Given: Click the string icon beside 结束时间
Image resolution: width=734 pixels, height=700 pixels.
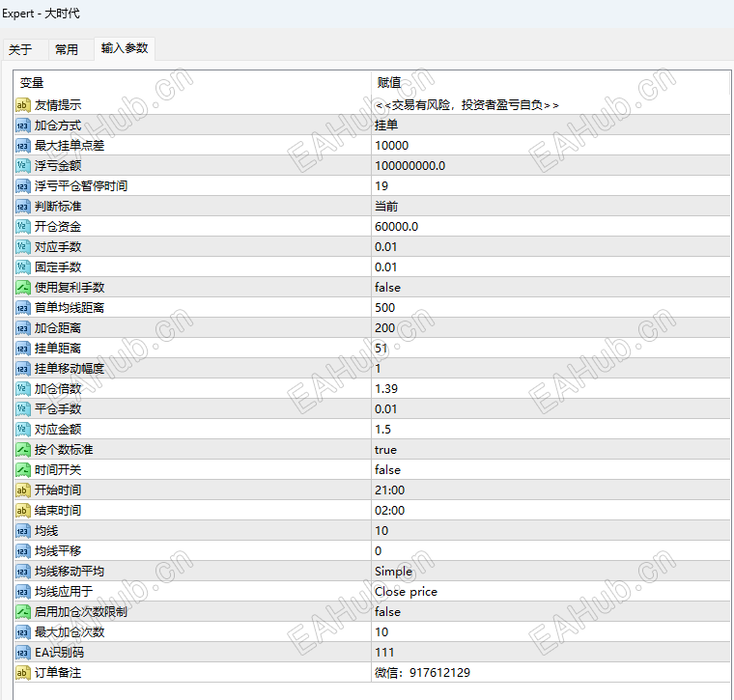Looking at the screenshot, I should click(x=23, y=511).
